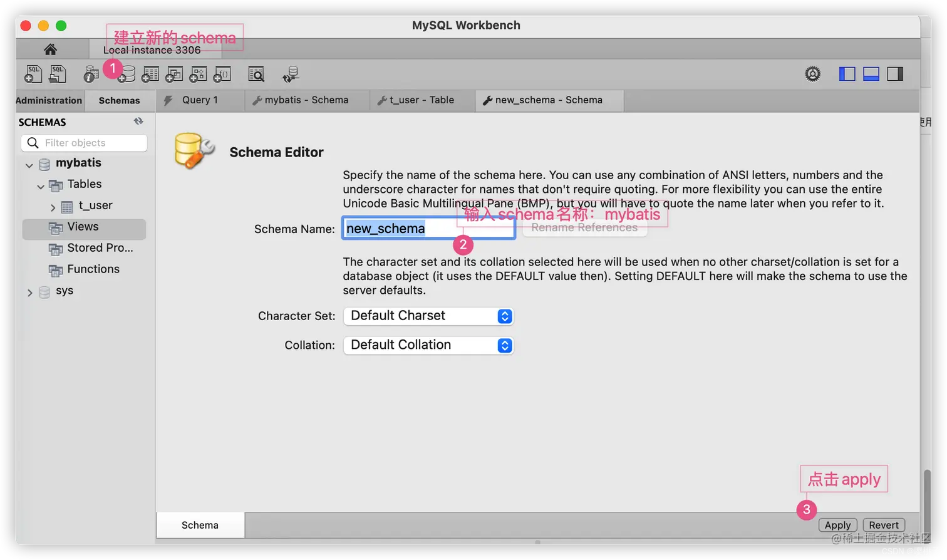Toggle the right sidebar panel
947x560 pixels.
coord(896,74)
